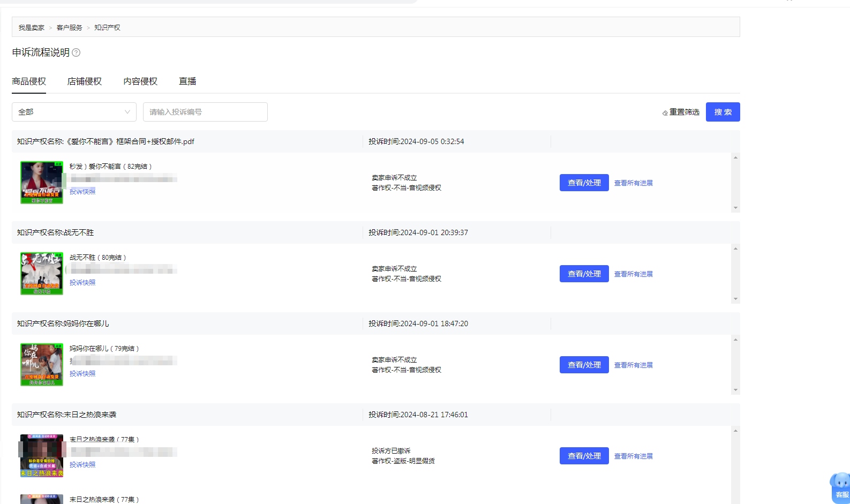Click header 知识产权名称:战无不胜

coord(55,232)
